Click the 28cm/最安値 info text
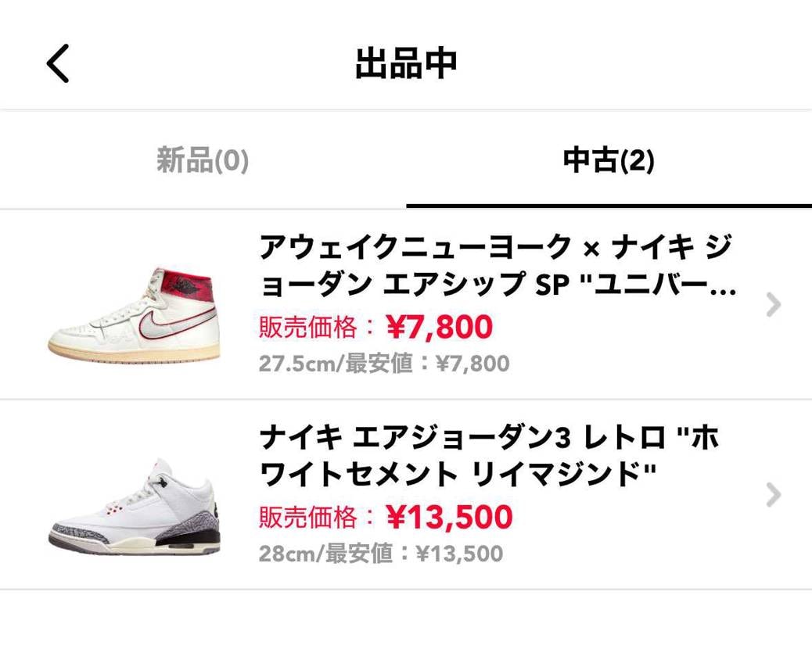 point(380,554)
